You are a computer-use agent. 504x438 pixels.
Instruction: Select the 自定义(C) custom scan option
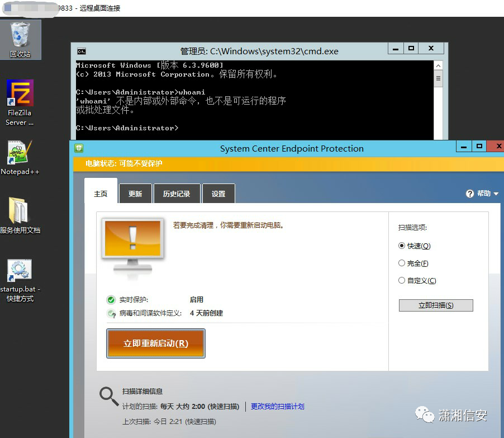417,281
